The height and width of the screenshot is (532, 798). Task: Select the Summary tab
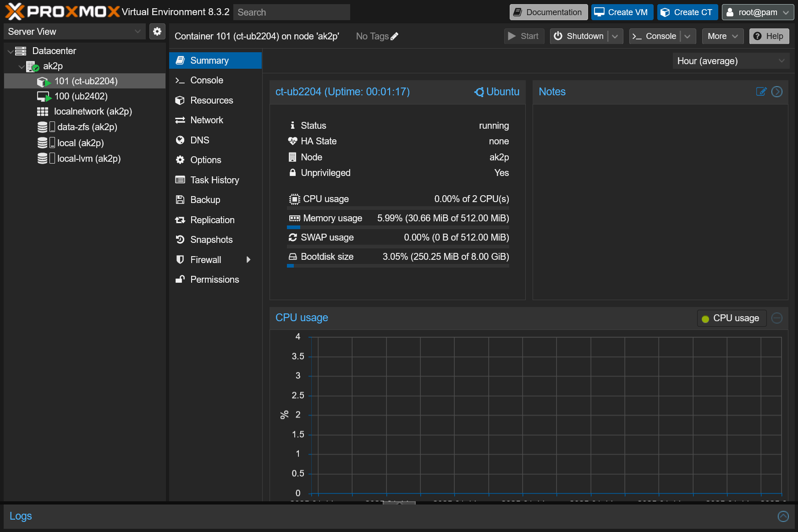[x=215, y=60]
